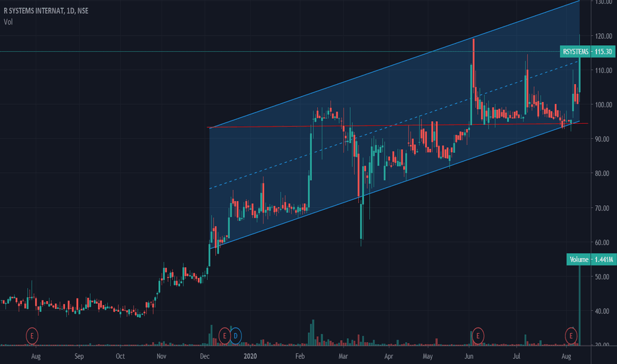Select the upper blue channel line
Screen dimensions: 617x364
click(x=393, y=66)
